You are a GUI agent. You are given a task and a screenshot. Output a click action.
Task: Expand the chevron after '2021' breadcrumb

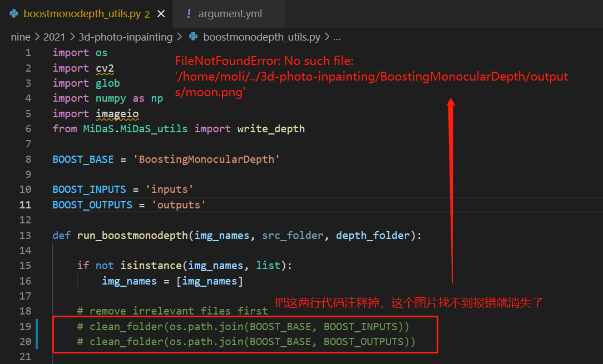coord(72,37)
